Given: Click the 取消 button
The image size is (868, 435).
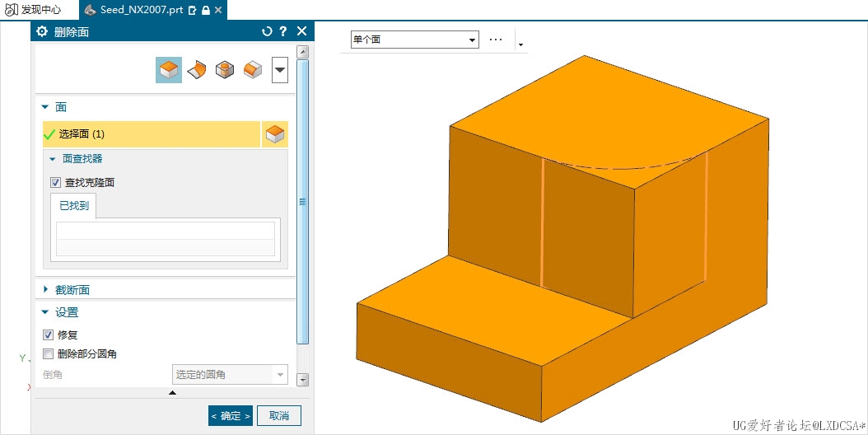Looking at the screenshot, I should [x=279, y=415].
